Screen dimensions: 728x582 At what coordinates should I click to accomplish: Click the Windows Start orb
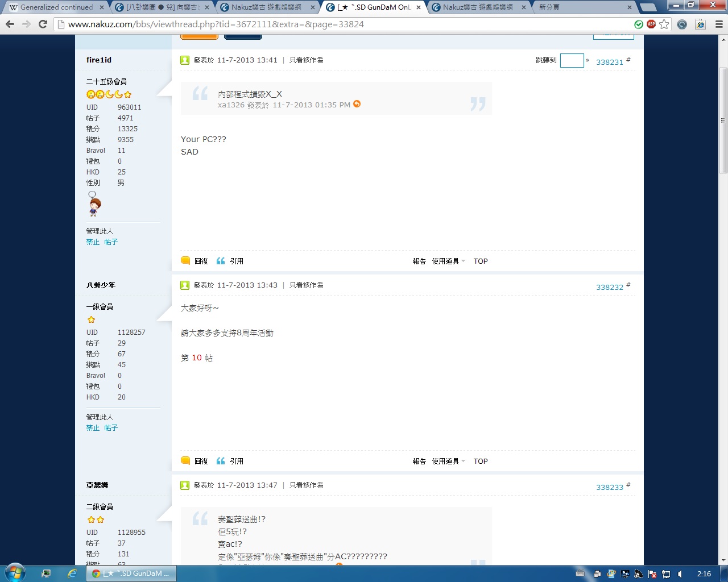click(x=15, y=572)
